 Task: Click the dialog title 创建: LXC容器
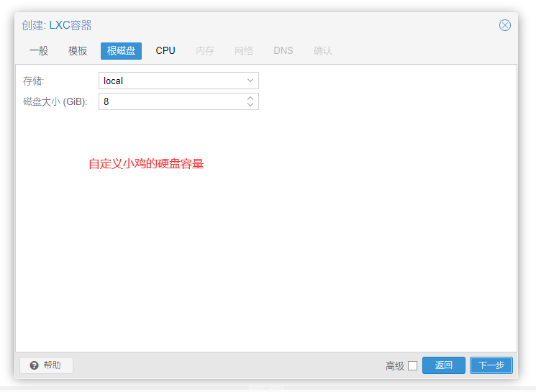[x=57, y=25]
